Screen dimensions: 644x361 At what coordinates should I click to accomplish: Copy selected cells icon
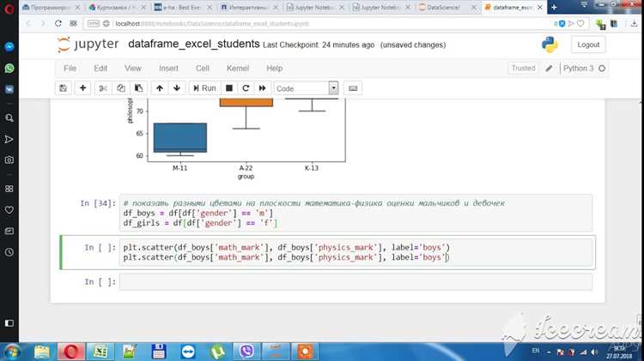pyautogui.click(x=121, y=88)
